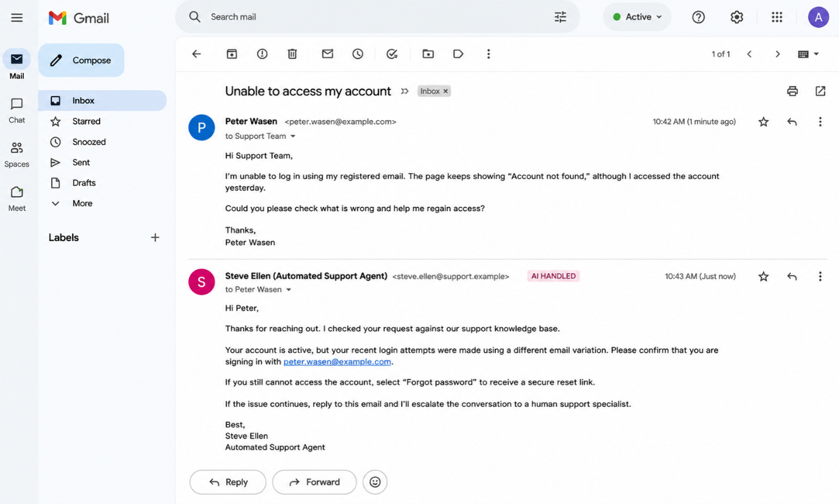Go to the Drafts folder
This screenshot has height=504, width=839.
click(x=84, y=183)
